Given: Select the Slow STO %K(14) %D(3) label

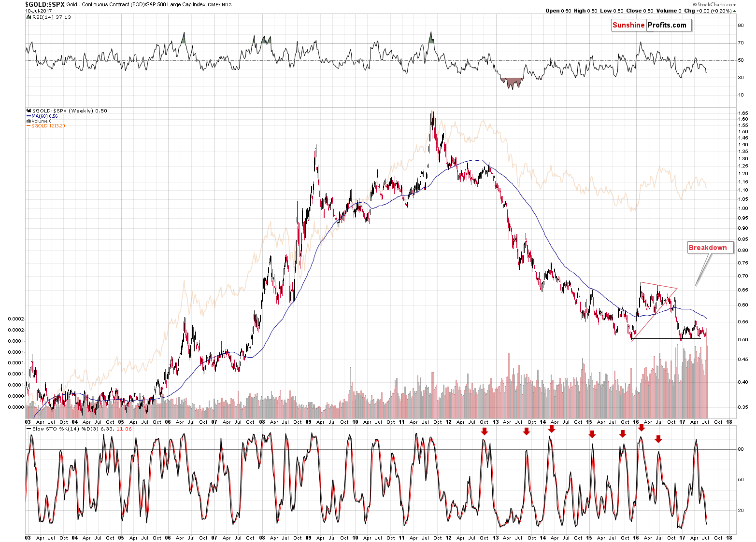Looking at the screenshot, I should [x=67, y=429].
